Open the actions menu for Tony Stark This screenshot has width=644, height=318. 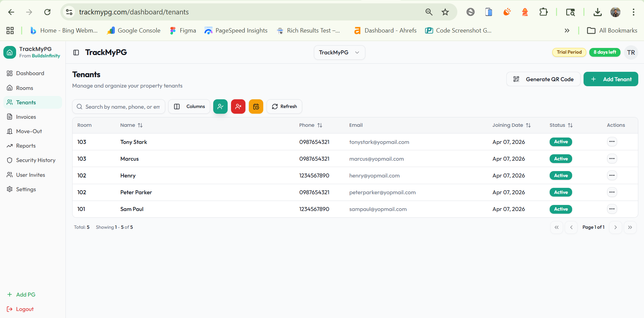(x=612, y=142)
